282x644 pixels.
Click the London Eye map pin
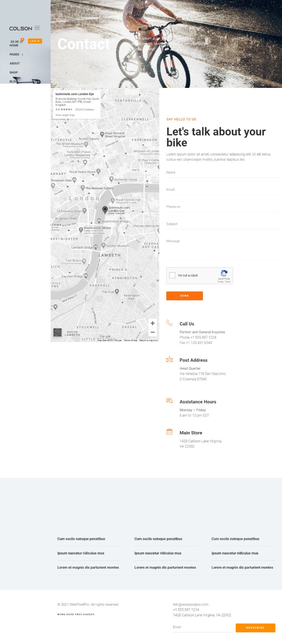pos(105,210)
